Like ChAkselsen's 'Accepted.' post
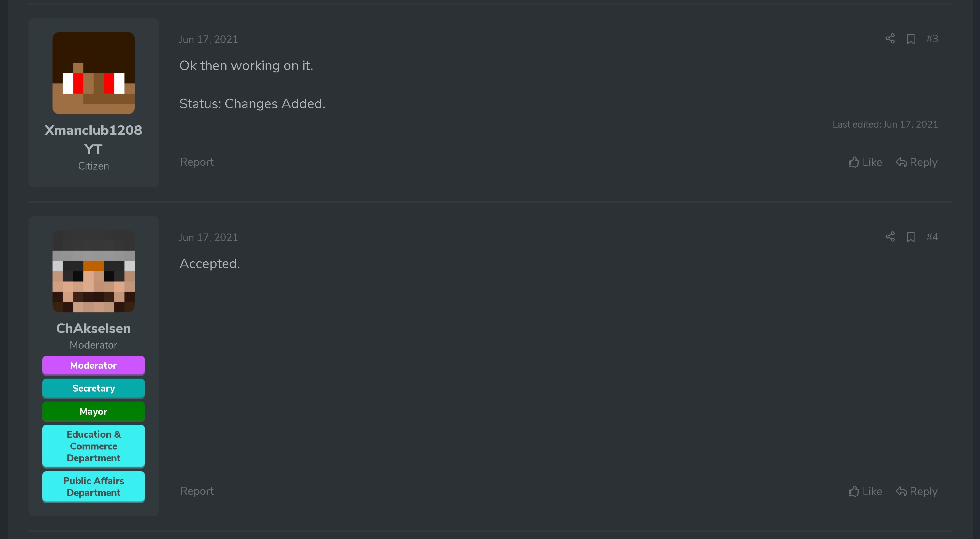Viewport: 980px width, 539px height. (x=865, y=491)
